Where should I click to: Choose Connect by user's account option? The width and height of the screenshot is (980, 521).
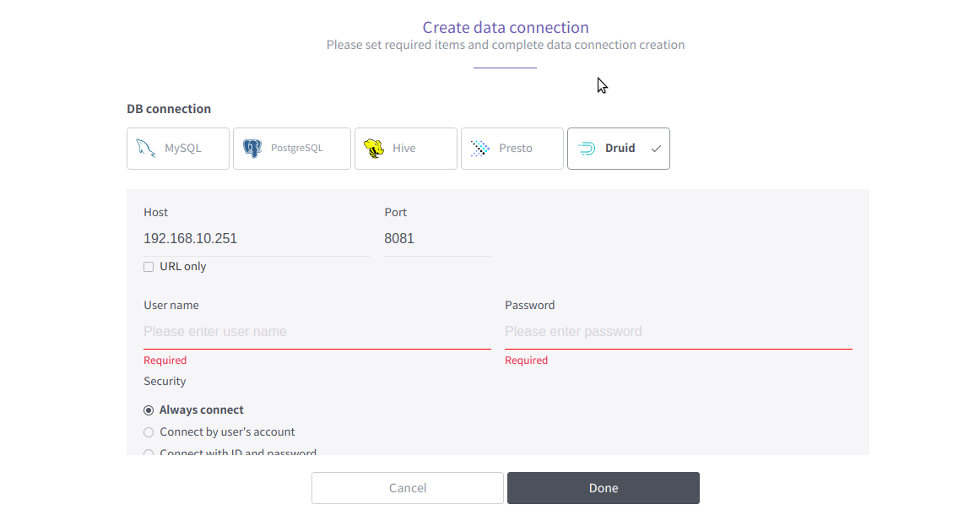pos(149,431)
